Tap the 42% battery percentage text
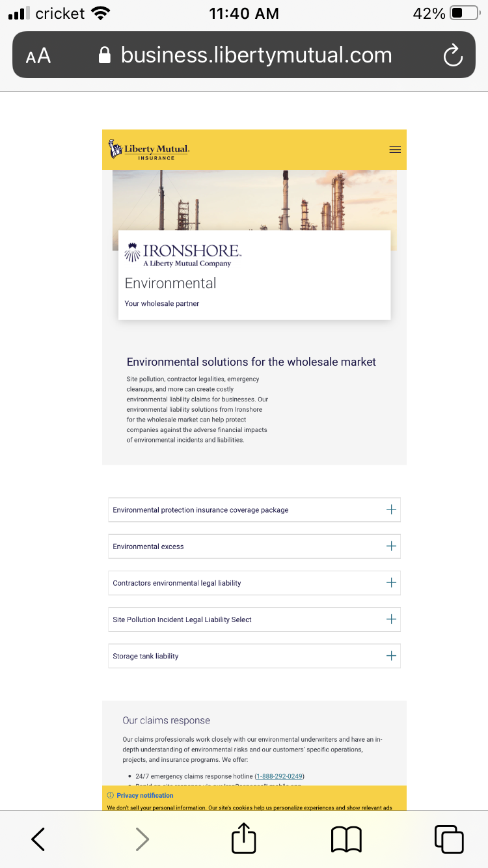Viewport: 488px width, 868px height. pyautogui.click(x=429, y=13)
